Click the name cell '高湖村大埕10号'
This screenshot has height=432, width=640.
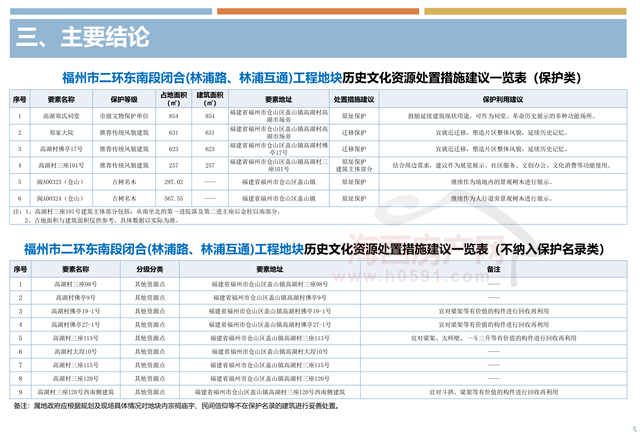click(x=76, y=352)
